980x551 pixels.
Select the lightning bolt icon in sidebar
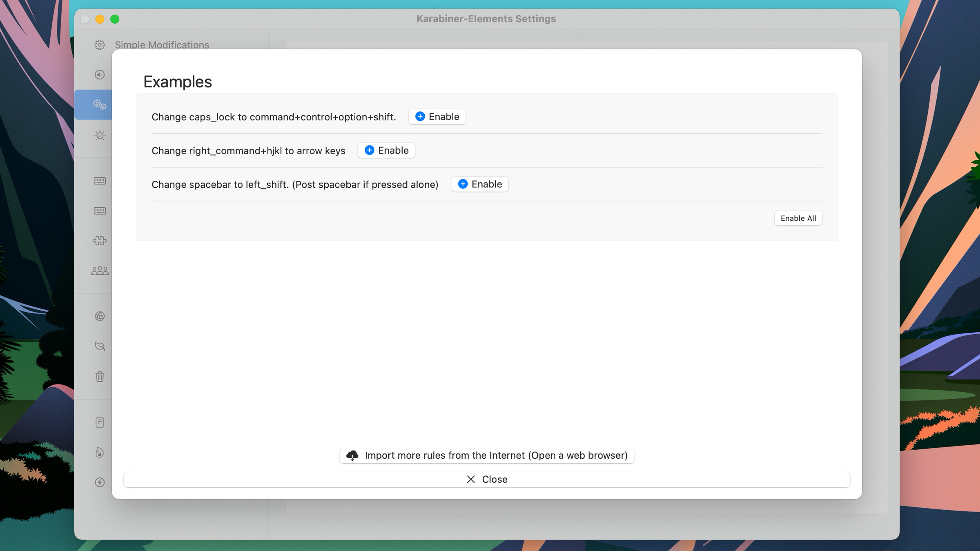pyautogui.click(x=99, y=482)
